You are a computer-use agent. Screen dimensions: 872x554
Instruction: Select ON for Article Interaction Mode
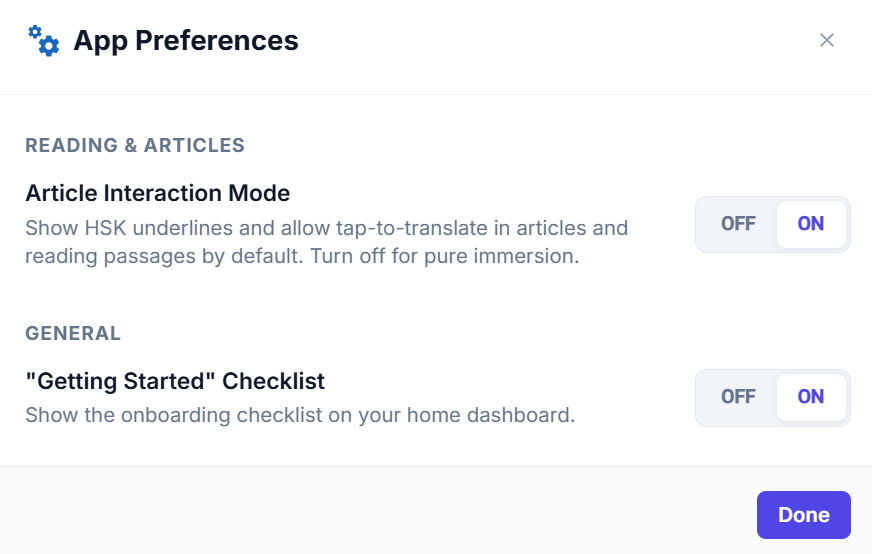tap(811, 224)
